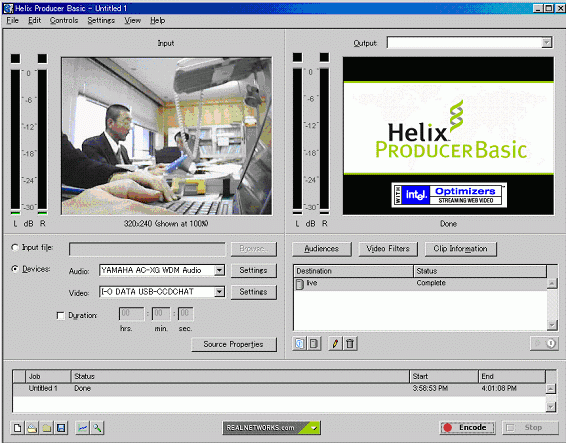The image size is (566, 443).
Task: Click destination list scroll up arrow
Action: coord(552,283)
